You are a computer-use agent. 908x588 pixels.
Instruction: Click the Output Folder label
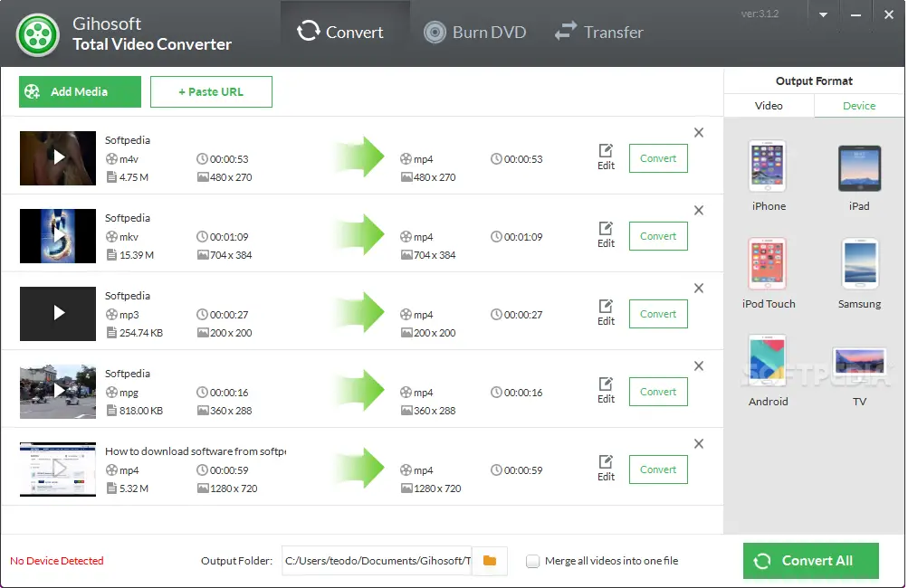(x=236, y=561)
